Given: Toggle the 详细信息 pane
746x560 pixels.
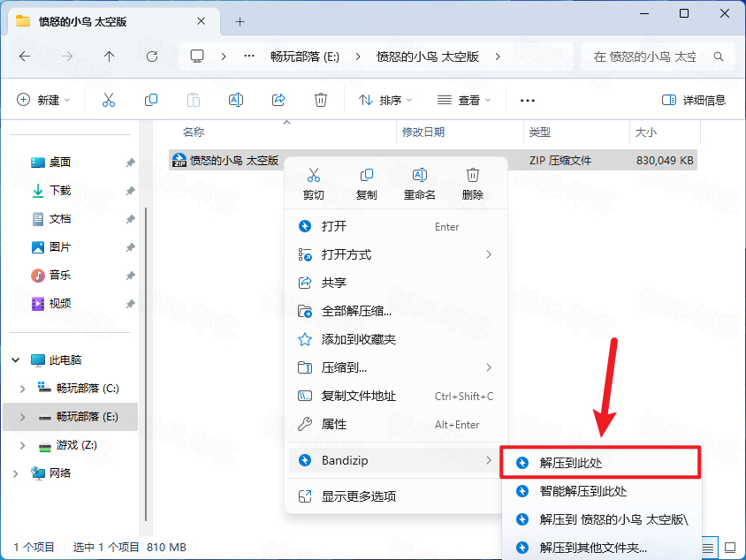Looking at the screenshot, I should [694, 100].
